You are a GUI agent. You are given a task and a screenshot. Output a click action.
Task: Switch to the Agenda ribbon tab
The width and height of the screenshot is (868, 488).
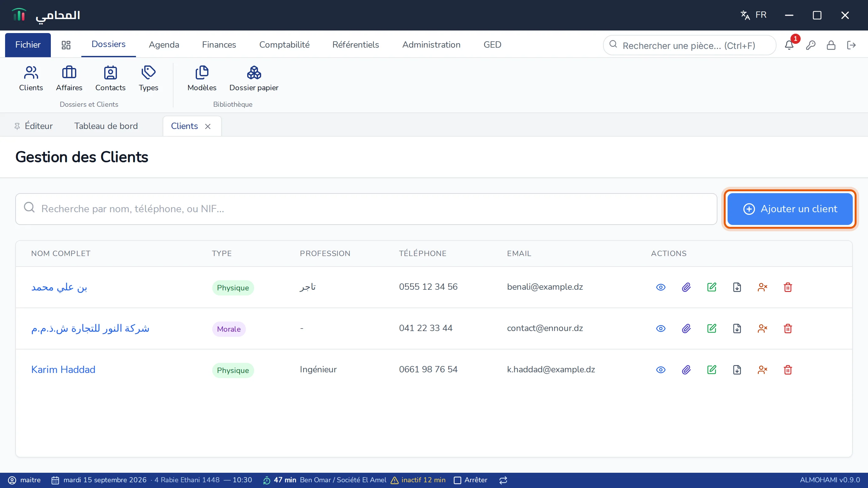tap(164, 45)
